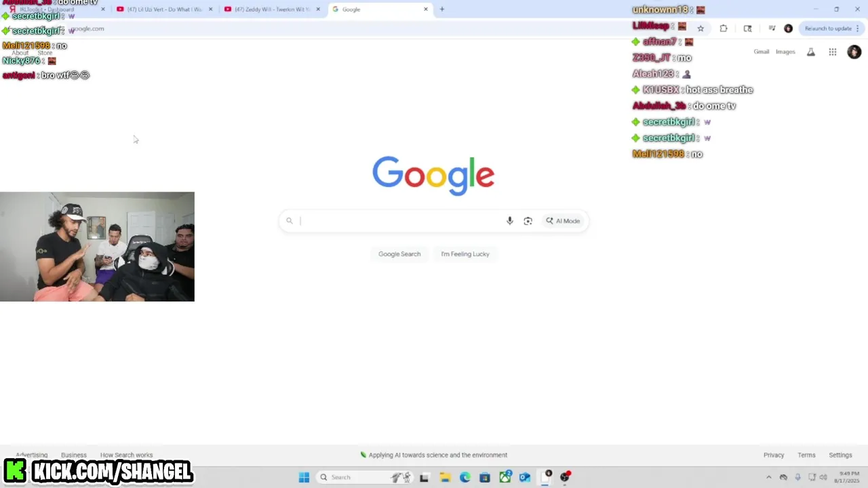
Task: Open the dark round app with red badge
Action: 565,477
